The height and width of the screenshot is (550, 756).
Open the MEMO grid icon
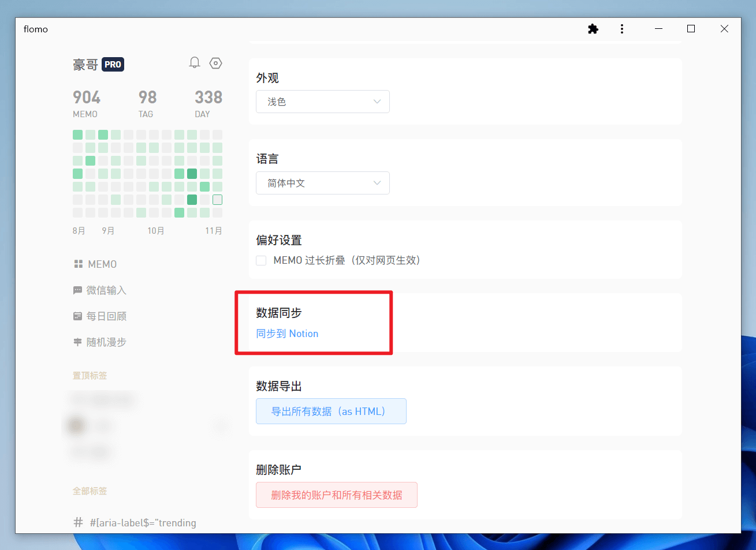(x=78, y=264)
